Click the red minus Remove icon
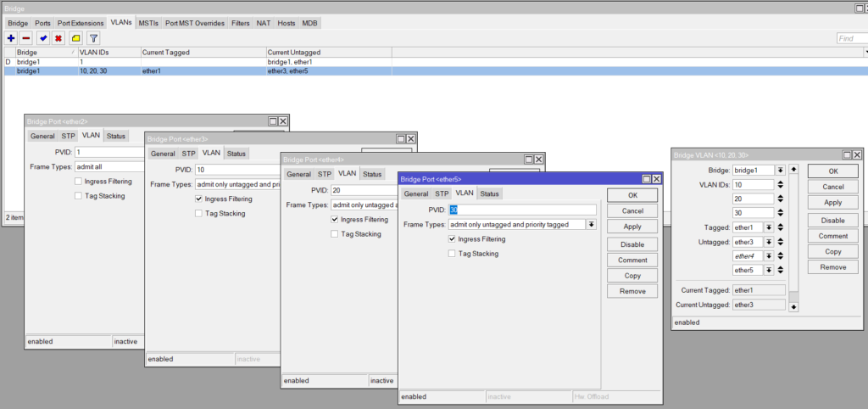 coord(26,38)
